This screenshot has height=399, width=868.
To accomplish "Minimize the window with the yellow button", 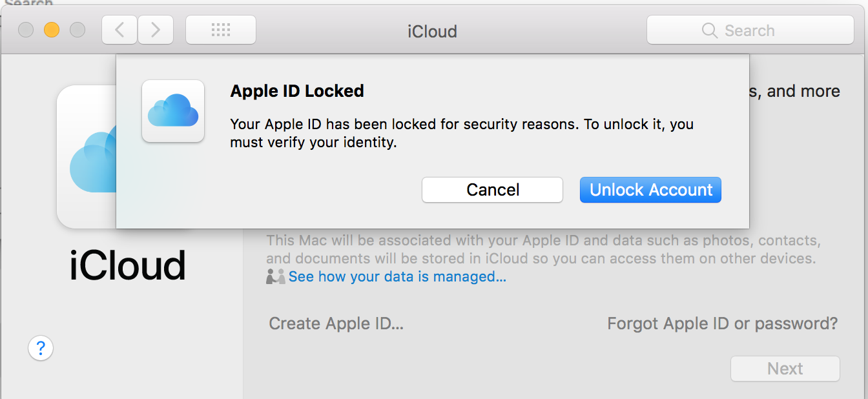I will click(52, 30).
